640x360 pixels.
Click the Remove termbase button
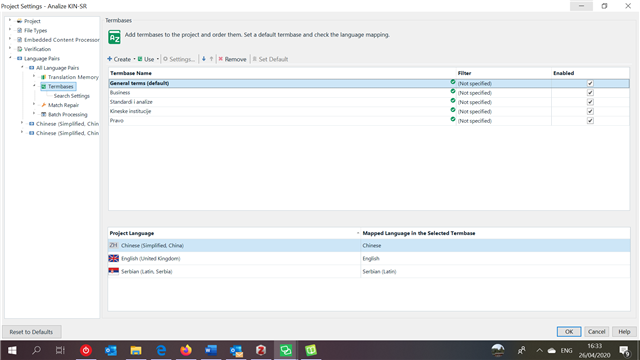(x=232, y=59)
